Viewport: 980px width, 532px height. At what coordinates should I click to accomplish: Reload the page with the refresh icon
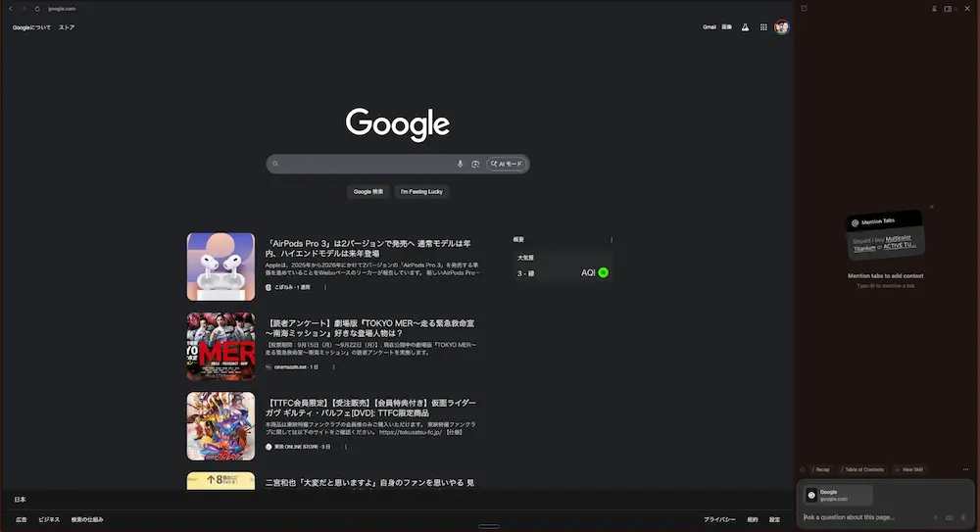point(37,9)
